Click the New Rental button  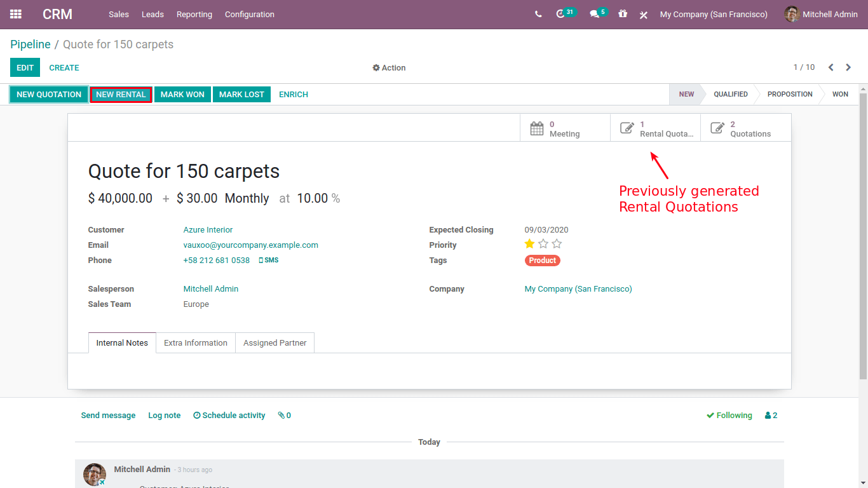(121, 95)
